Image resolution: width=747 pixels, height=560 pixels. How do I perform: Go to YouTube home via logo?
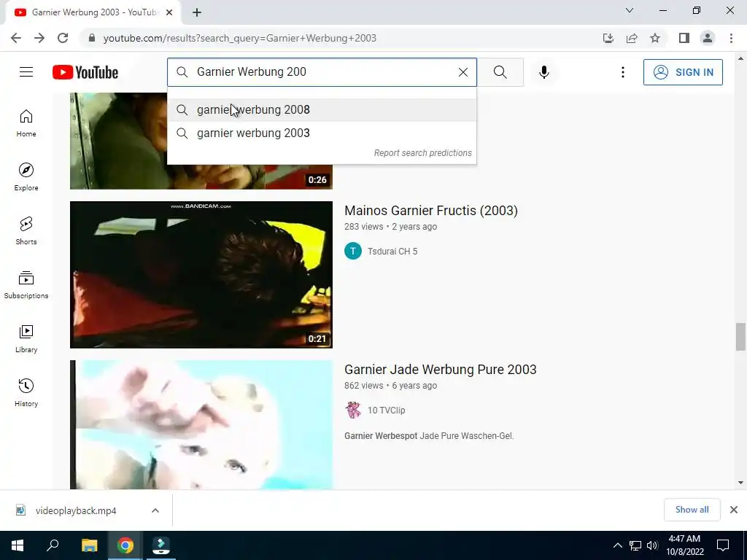(x=85, y=72)
